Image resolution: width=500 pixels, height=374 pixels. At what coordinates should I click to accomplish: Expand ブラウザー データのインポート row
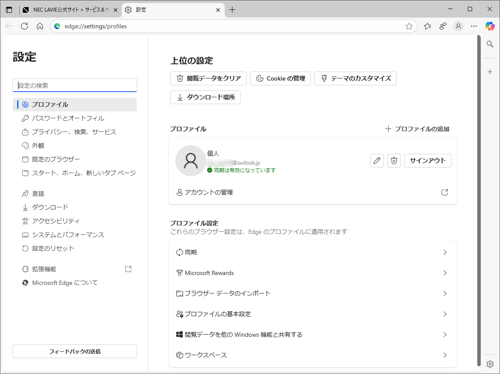312,294
